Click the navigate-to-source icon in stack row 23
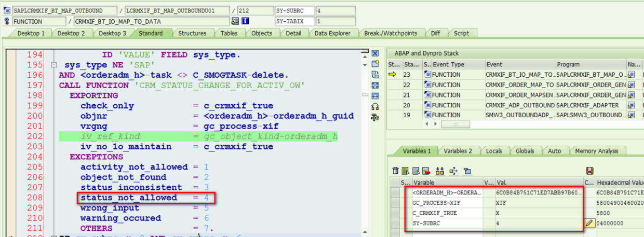The width and height of the screenshot is (644, 237). 632,75
